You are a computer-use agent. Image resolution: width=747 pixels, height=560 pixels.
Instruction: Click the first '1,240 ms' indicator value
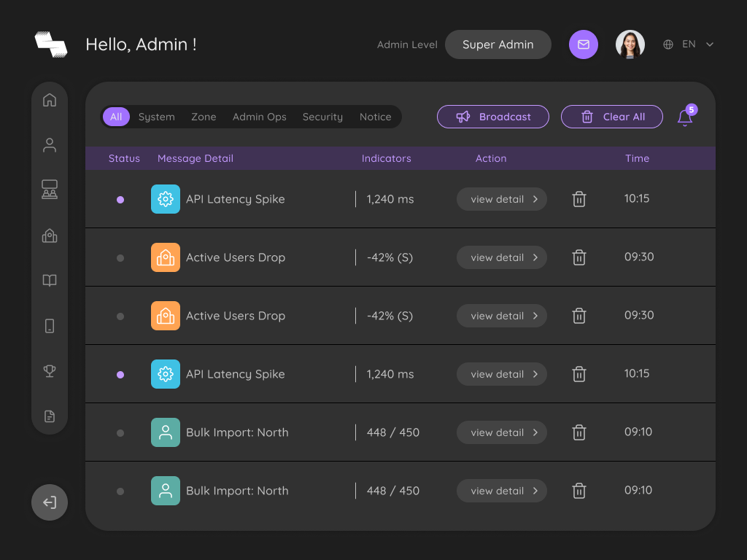(390, 199)
